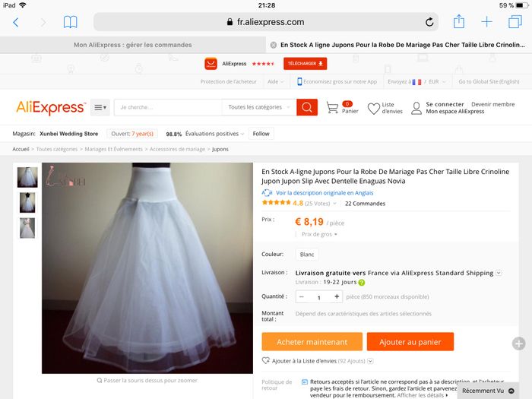Image resolution: width=532 pixels, height=399 pixels.
Task: Add a new Safari tab
Action: (x=487, y=22)
